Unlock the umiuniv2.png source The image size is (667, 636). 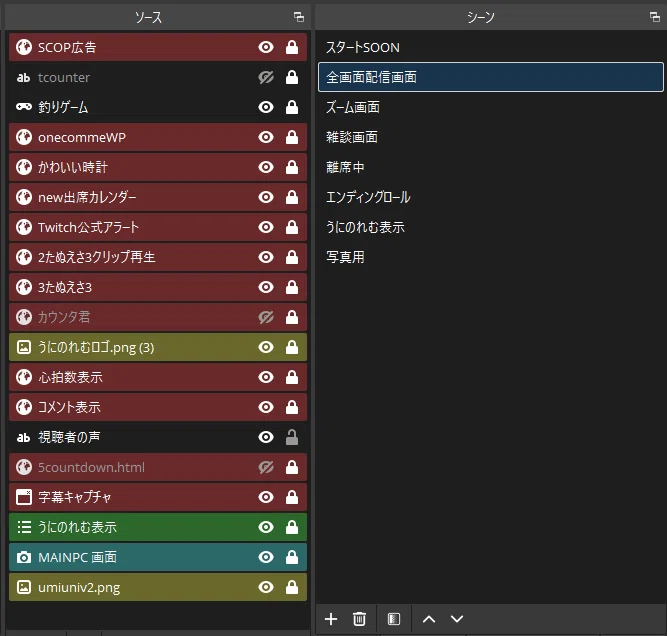pyautogui.click(x=292, y=587)
